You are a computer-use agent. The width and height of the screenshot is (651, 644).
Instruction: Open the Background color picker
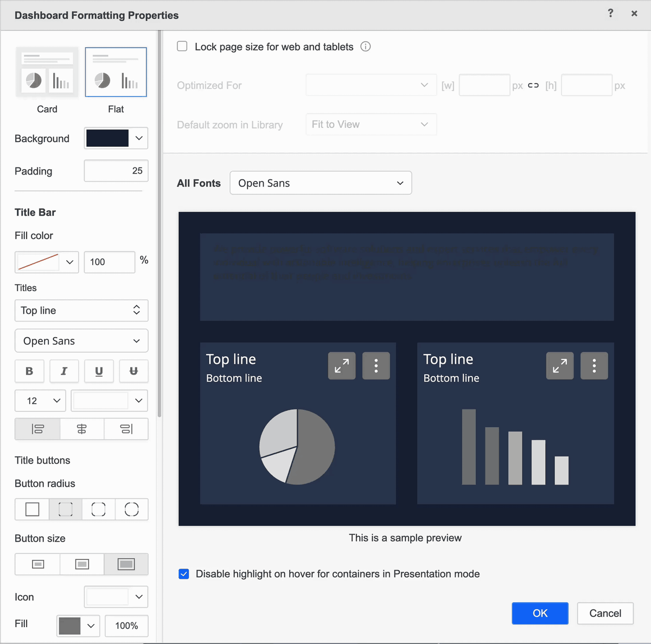tap(116, 138)
